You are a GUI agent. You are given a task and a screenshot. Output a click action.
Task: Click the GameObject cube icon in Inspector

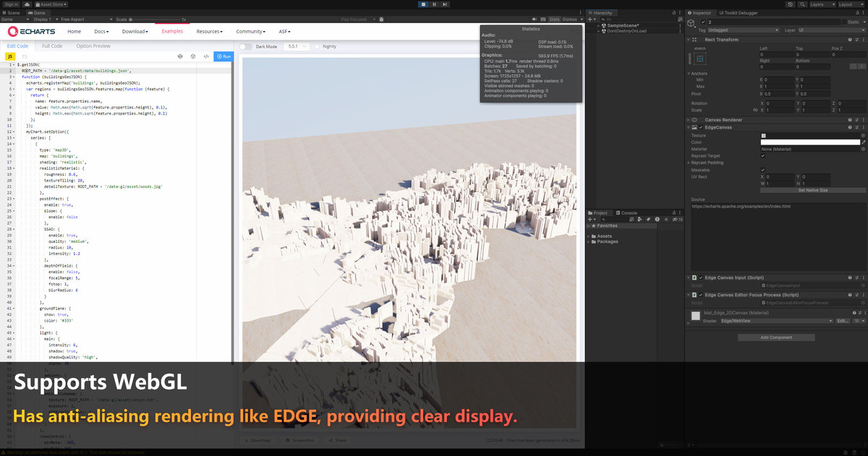(692, 25)
